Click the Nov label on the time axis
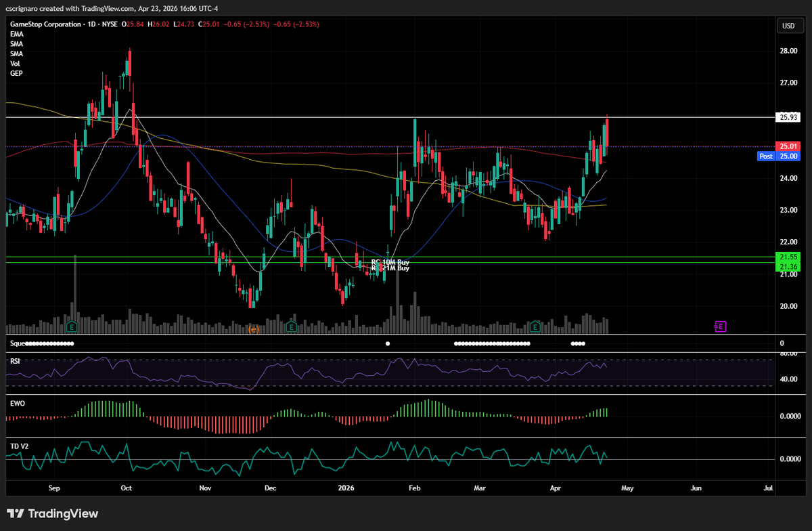The image size is (812, 531). (x=206, y=488)
